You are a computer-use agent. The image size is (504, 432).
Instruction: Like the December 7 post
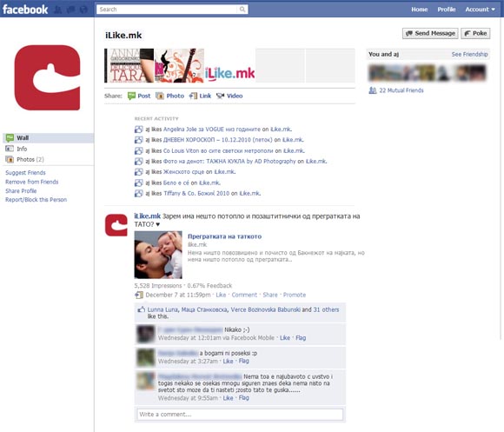(221, 295)
